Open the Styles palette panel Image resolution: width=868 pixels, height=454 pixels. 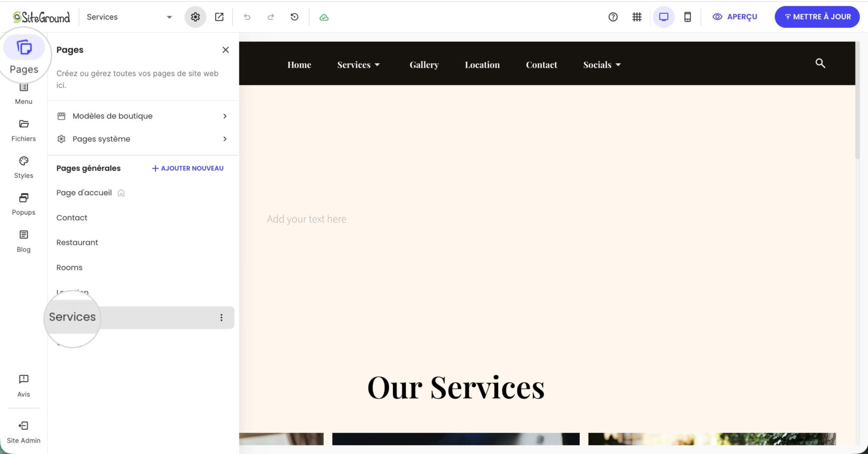[24, 167]
